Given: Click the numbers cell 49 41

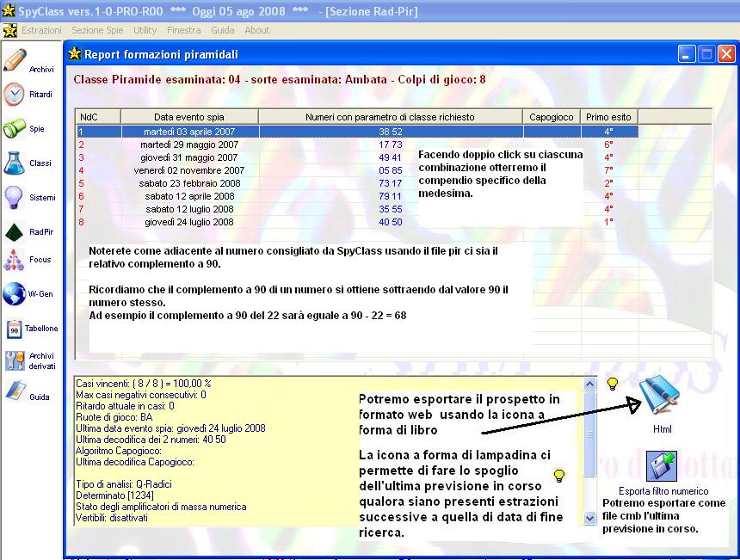Looking at the screenshot, I should 390,157.
